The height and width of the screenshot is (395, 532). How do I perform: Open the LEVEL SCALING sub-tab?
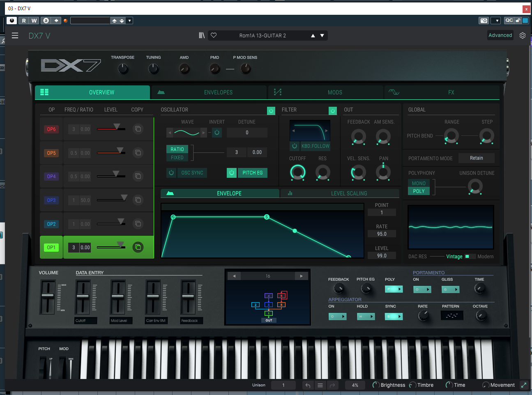340,193
